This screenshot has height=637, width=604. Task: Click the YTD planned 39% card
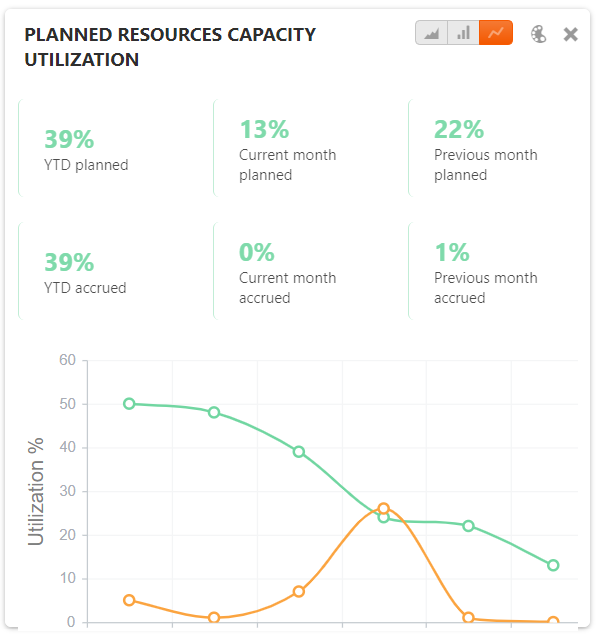pyautogui.click(x=115, y=148)
